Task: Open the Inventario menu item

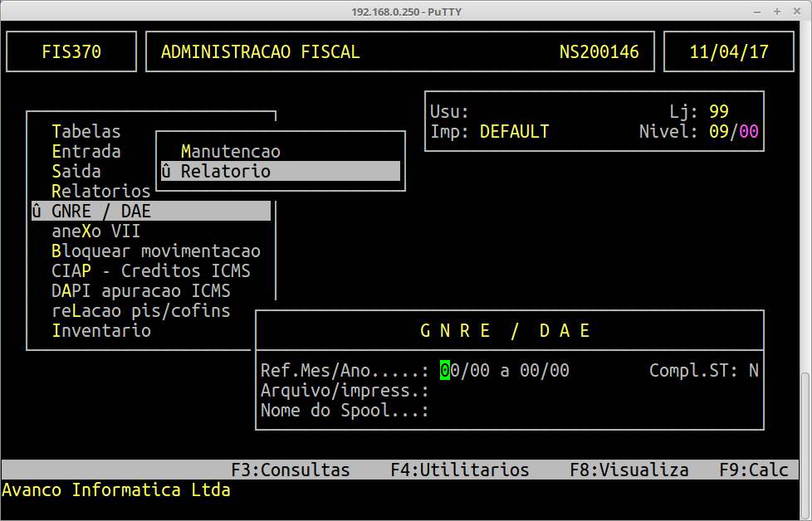Action: click(x=100, y=330)
